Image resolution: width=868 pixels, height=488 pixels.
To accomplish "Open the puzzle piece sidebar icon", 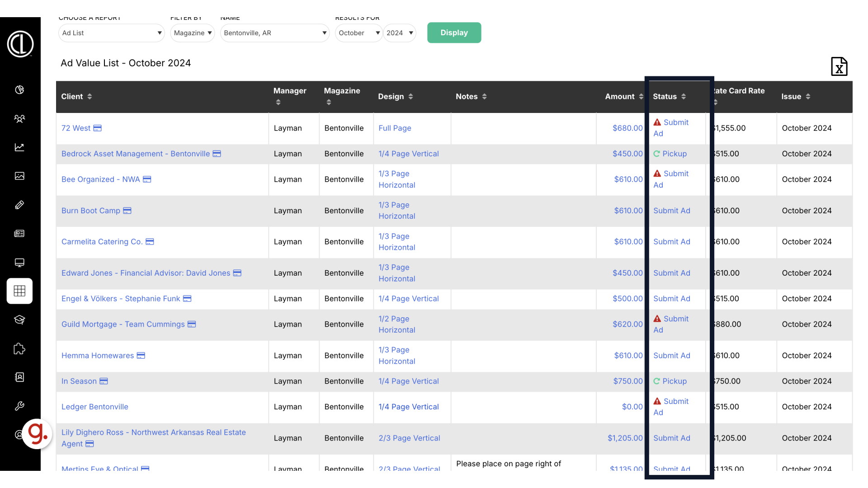I will pyautogui.click(x=19, y=348).
